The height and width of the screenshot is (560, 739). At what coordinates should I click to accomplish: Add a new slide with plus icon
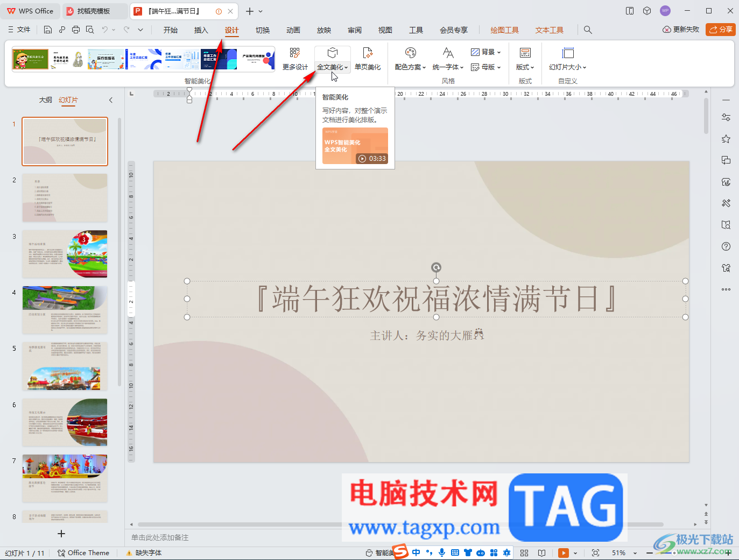[x=61, y=534]
